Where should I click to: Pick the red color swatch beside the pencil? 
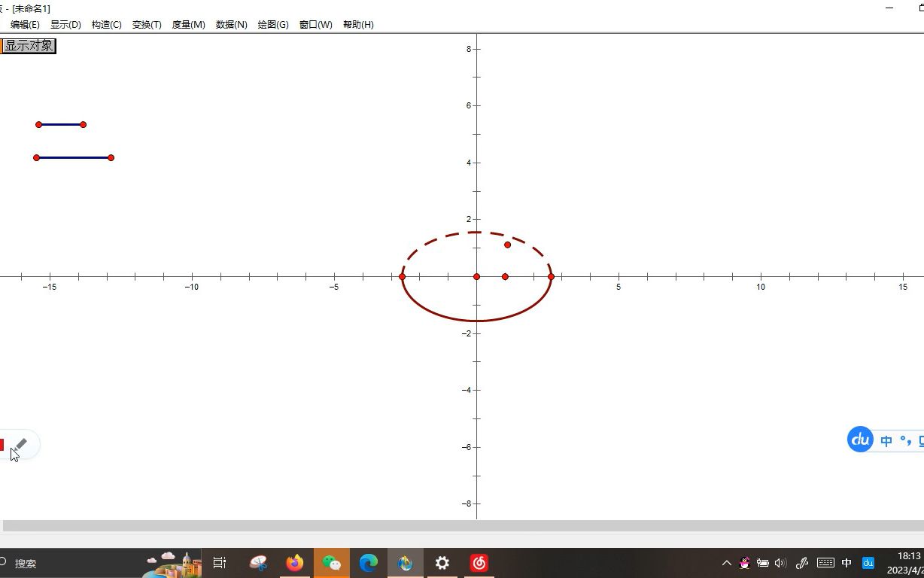tap(2, 445)
